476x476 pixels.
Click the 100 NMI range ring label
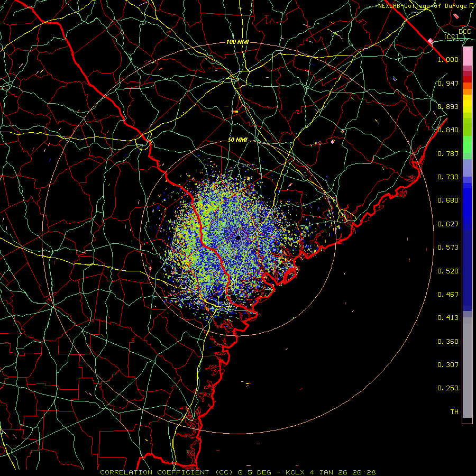point(237,42)
